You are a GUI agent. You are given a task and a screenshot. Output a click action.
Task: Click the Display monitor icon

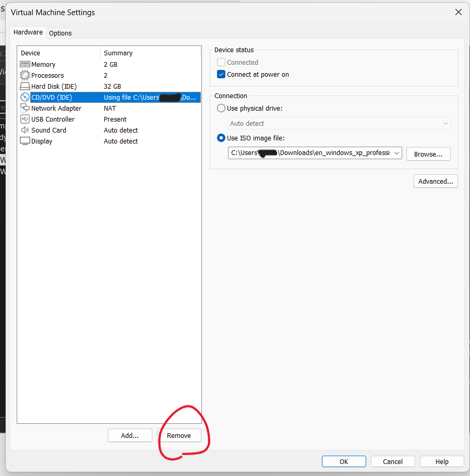pos(25,141)
